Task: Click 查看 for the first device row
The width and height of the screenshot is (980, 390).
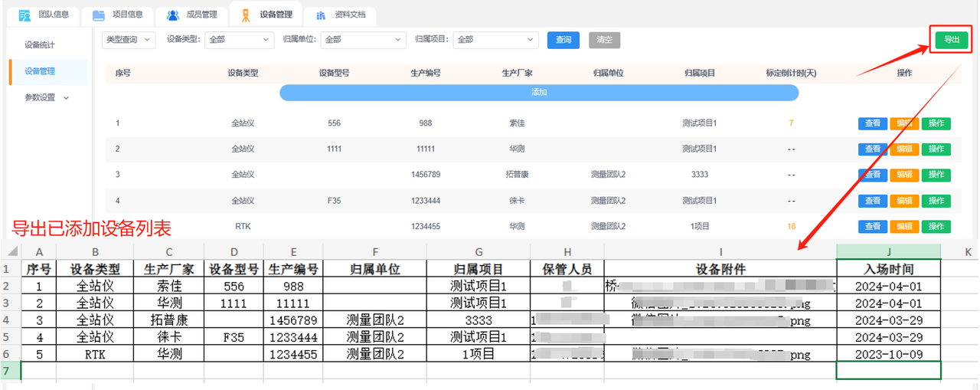Action: point(872,123)
